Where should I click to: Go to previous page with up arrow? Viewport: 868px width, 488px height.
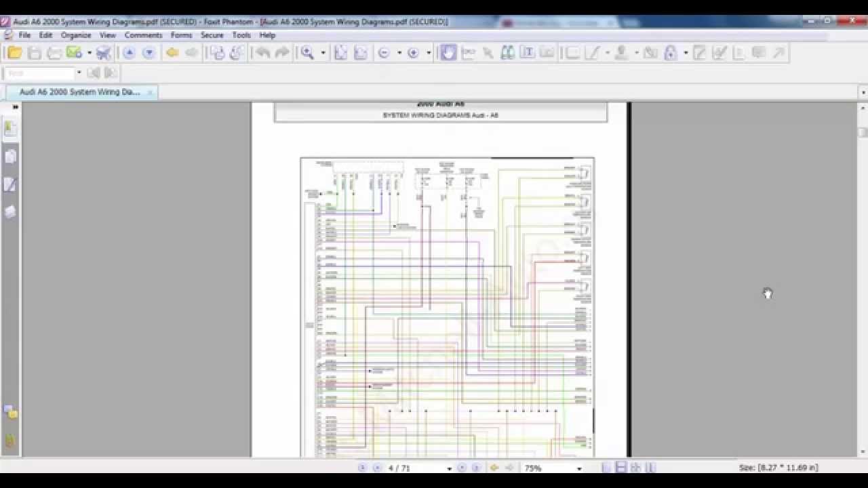(x=129, y=53)
